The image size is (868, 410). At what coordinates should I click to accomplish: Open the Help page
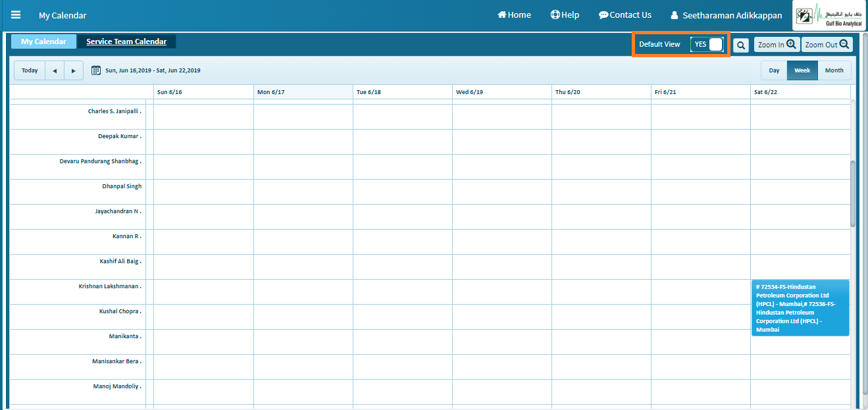pos(565,14)
